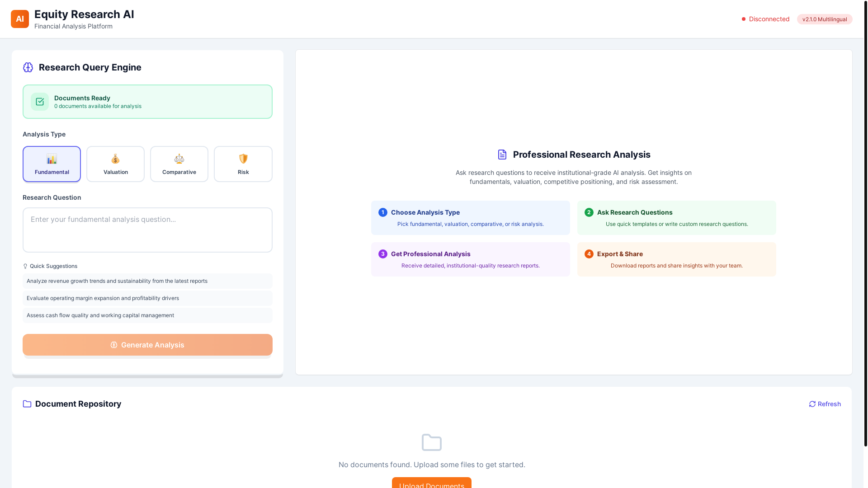Image resolution: width=868 pixels, height=488 pixels.
Task: Click the Document Repository heading
Action: tap(78, 404)
